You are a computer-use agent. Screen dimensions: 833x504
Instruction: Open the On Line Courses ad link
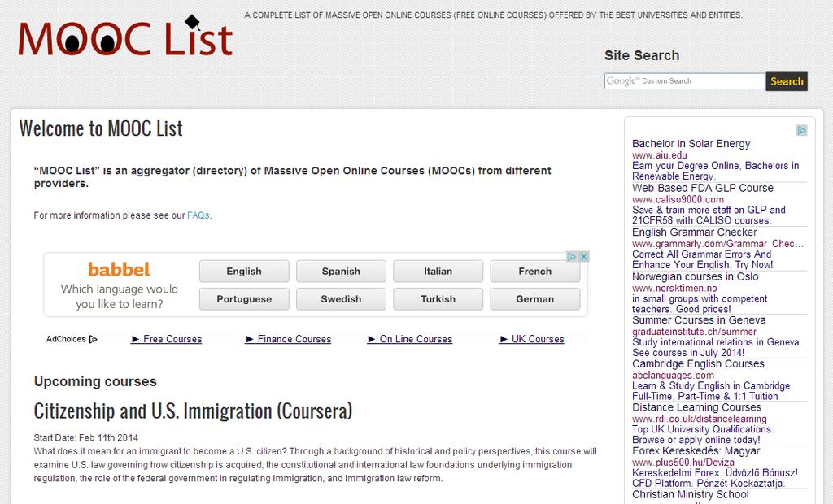pyautogui.click(x=410, y=339)
